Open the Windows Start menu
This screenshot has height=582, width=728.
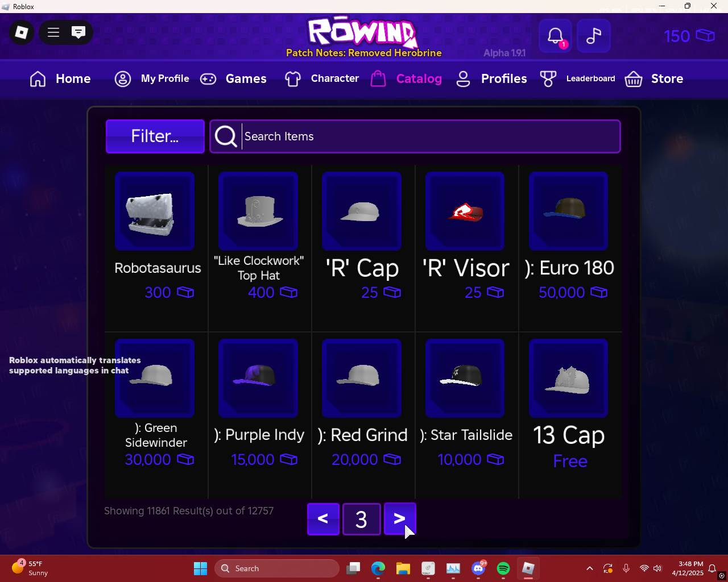point(200,568)
